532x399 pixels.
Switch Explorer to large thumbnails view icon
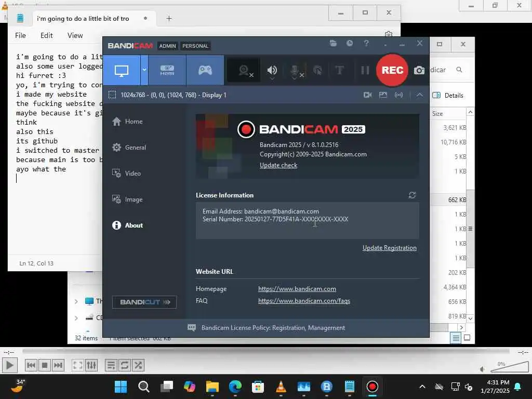pyautogui.click(x=467, y=338)
